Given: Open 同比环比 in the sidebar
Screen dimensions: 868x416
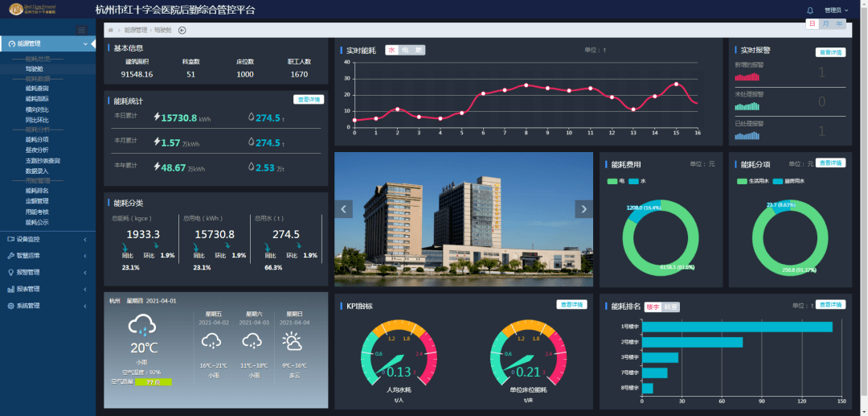Looking at the screenshot, I should click(37, 120).
